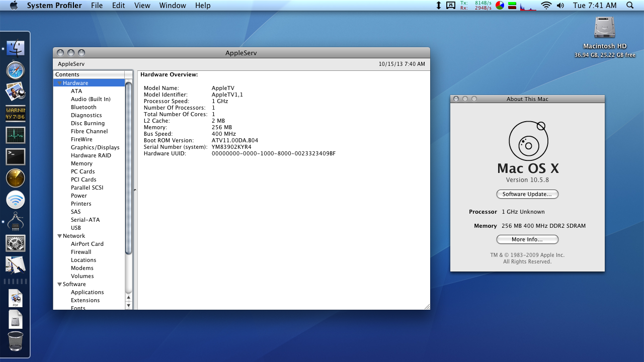Viewport: 644px width, 362px height.
Task: Click the Software Update... button
Action: (x=527, y=194)
